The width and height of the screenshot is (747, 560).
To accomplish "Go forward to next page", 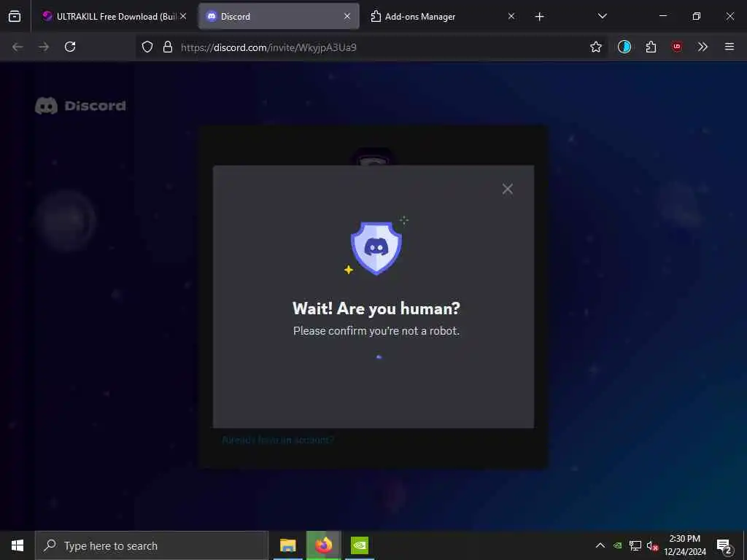I will [x=44, y=47].
